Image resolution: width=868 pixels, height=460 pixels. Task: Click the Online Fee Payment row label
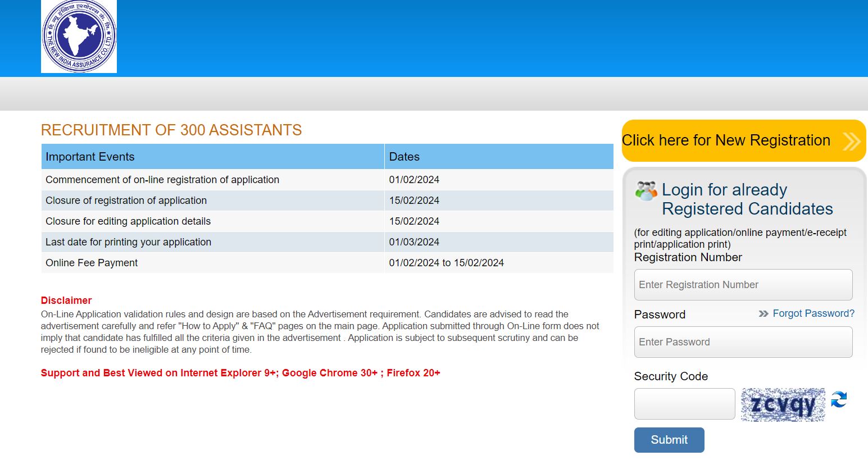(x=92, y=263)
